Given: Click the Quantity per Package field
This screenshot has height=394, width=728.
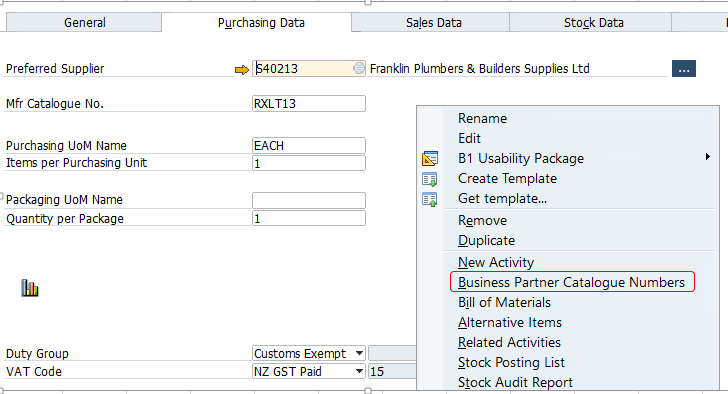Looking at the screenshot, I should pos(309,219).
